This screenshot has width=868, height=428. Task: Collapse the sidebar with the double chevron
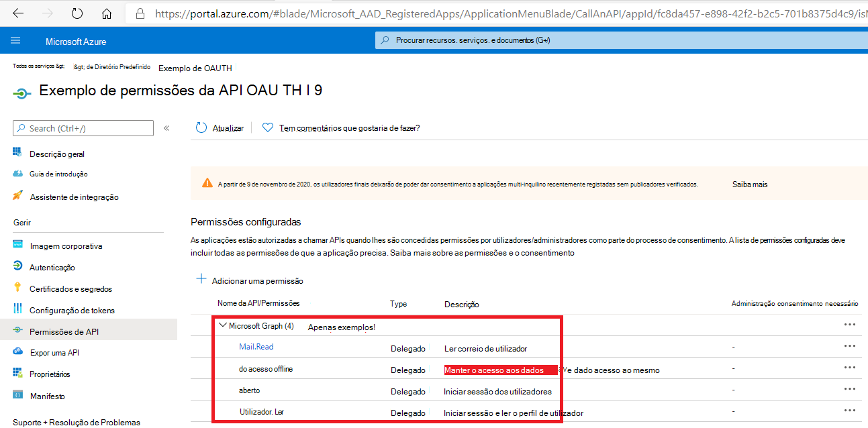166,128
